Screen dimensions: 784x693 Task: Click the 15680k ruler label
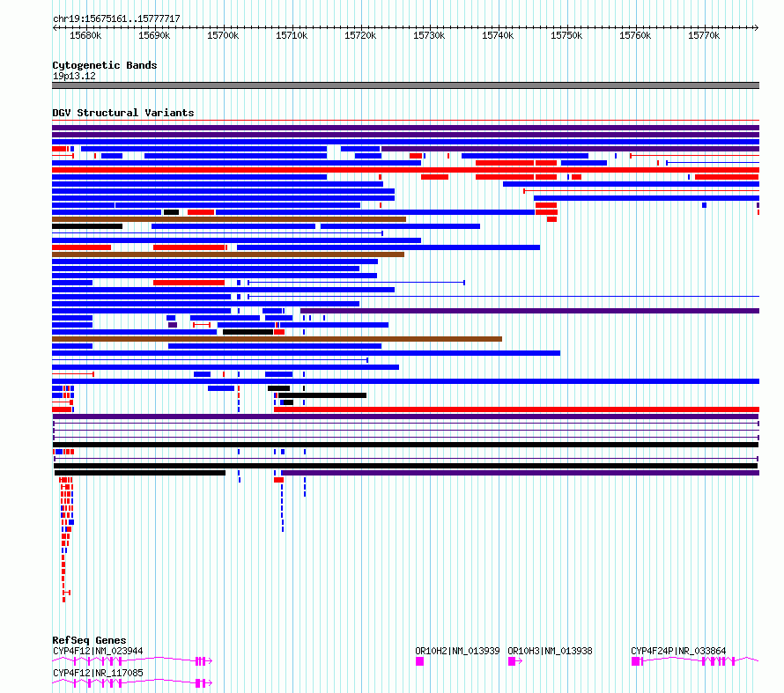coord(85,35)
